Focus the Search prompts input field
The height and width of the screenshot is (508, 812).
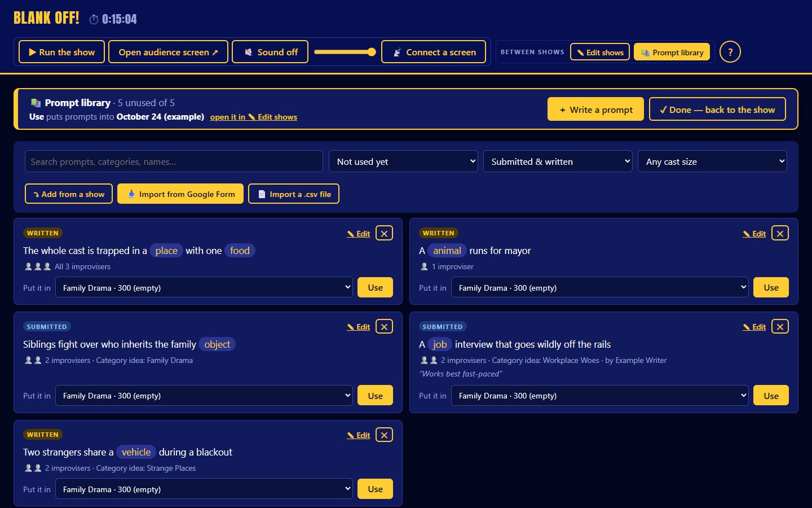pyautogui.click(x=174, y=161)
